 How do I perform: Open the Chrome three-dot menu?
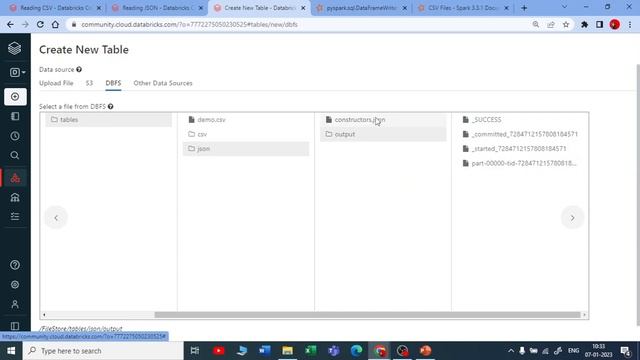pyautogui.click(x=630, y=24)
